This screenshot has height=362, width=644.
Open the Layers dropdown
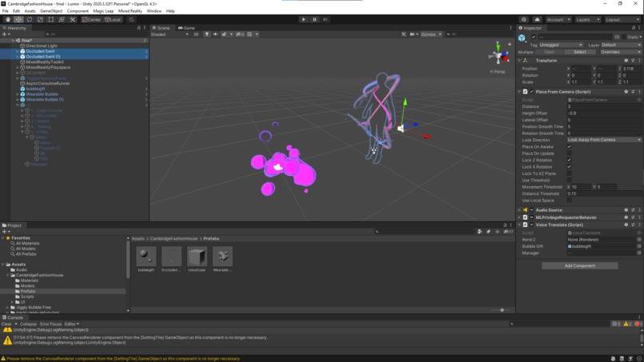click(588, 19)
